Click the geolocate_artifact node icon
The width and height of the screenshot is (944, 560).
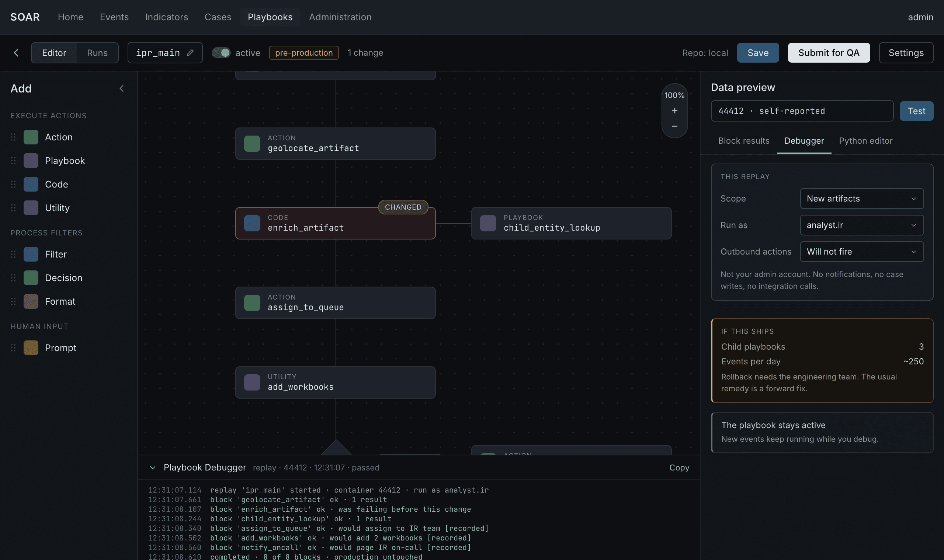coord(252,144)
